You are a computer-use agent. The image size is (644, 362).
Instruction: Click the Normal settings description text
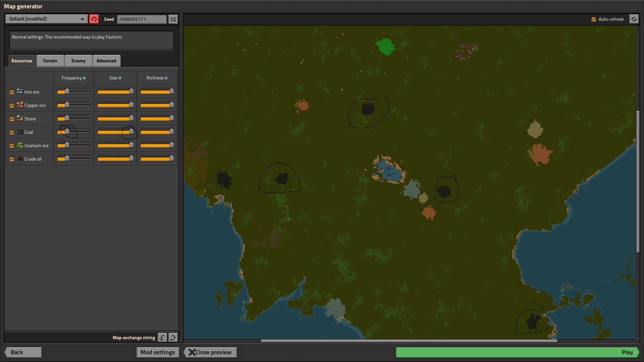point(67,37)
